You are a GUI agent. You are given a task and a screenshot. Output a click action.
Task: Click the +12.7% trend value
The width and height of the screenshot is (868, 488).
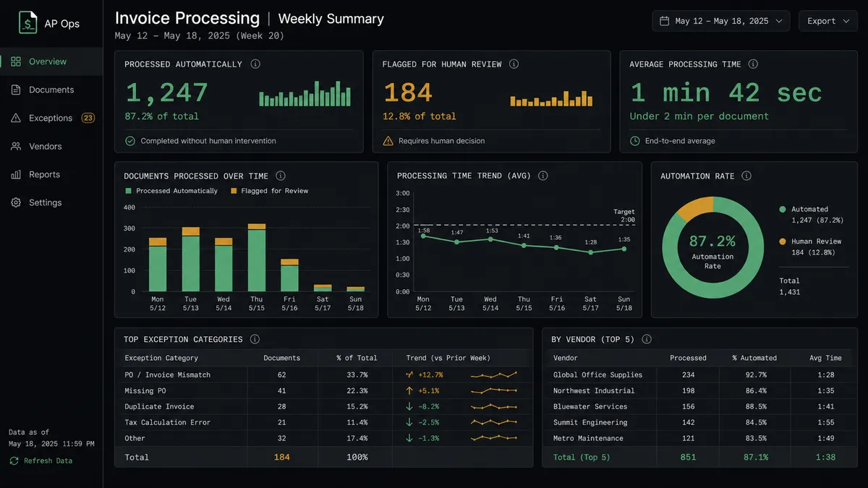[x=430, y=374]
